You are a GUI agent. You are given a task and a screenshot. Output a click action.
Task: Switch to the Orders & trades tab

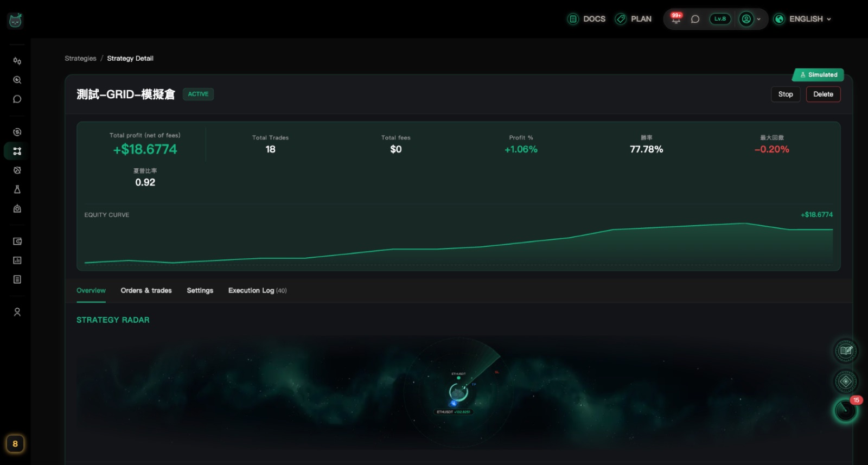(146, 291)
